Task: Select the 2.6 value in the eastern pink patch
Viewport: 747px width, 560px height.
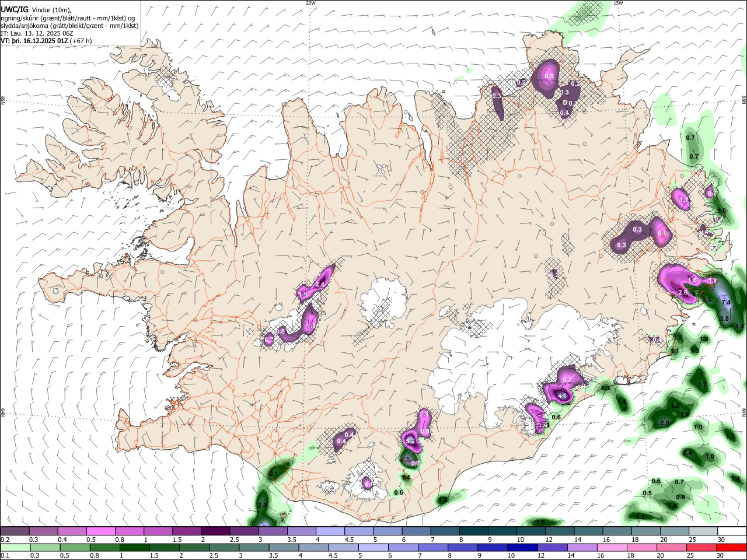Action: [683, 292]
